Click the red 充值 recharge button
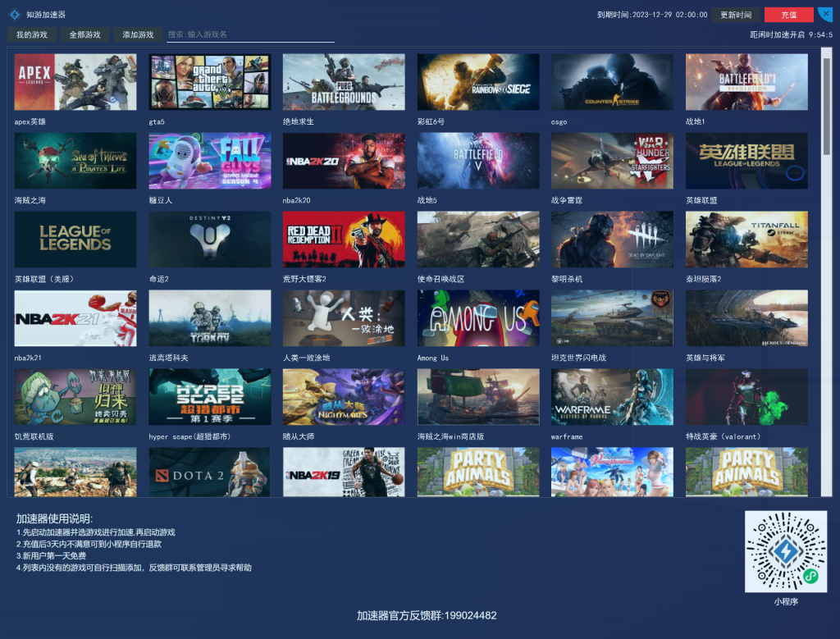 tap(788, 15)
